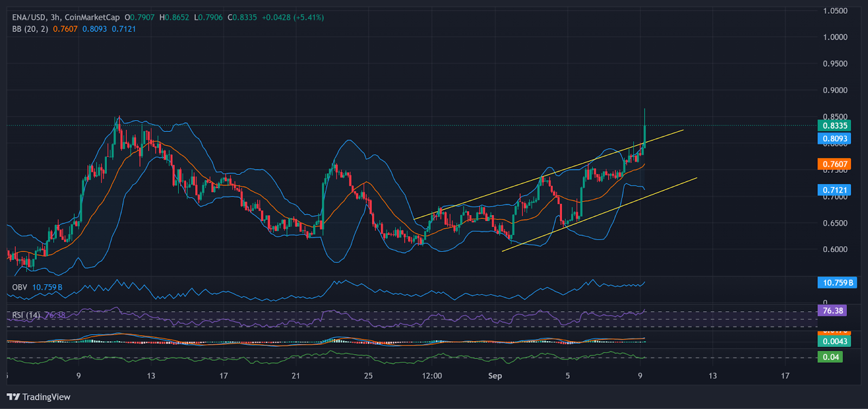
Task: Click the RSI (14) indicator label
Action: [26, 315]
